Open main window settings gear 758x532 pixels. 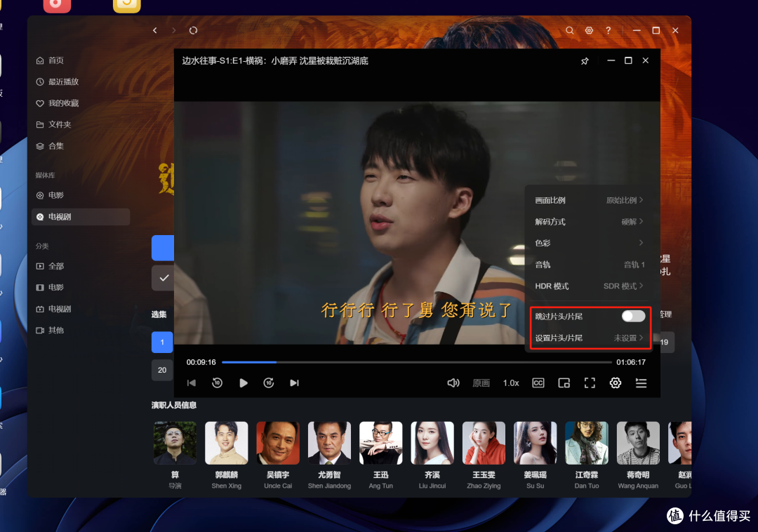coord(589,30)
